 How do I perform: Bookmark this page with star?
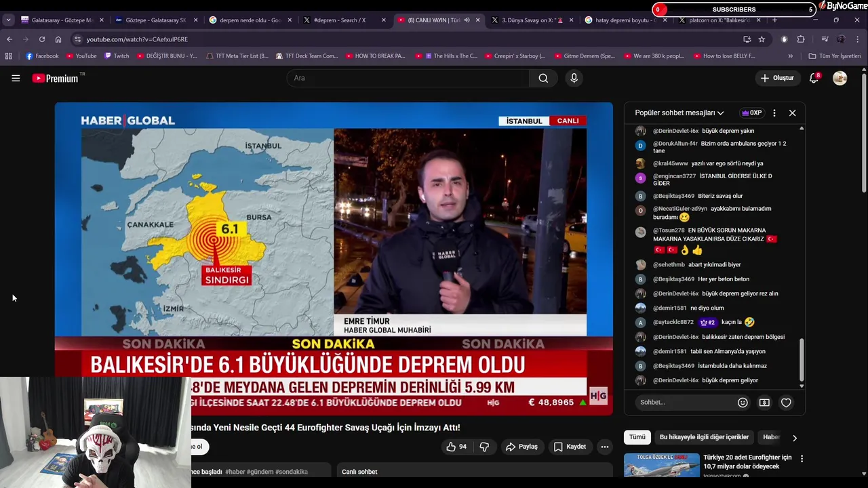tap(762, 39)
